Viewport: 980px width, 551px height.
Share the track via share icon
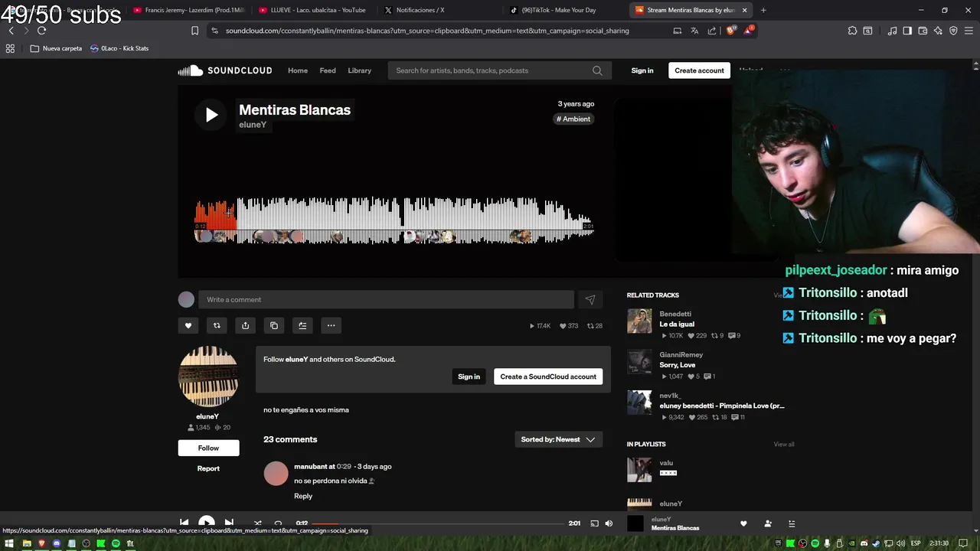[245, 325]
